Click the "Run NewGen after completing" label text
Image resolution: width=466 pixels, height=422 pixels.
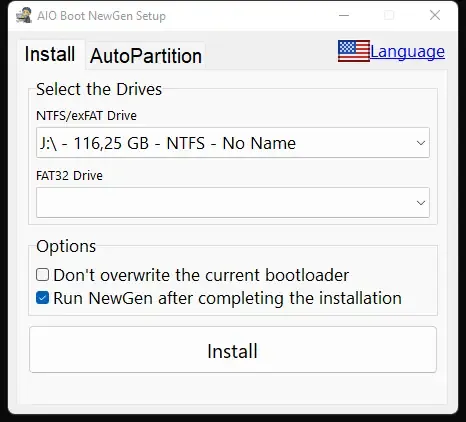tap(170, 298)
